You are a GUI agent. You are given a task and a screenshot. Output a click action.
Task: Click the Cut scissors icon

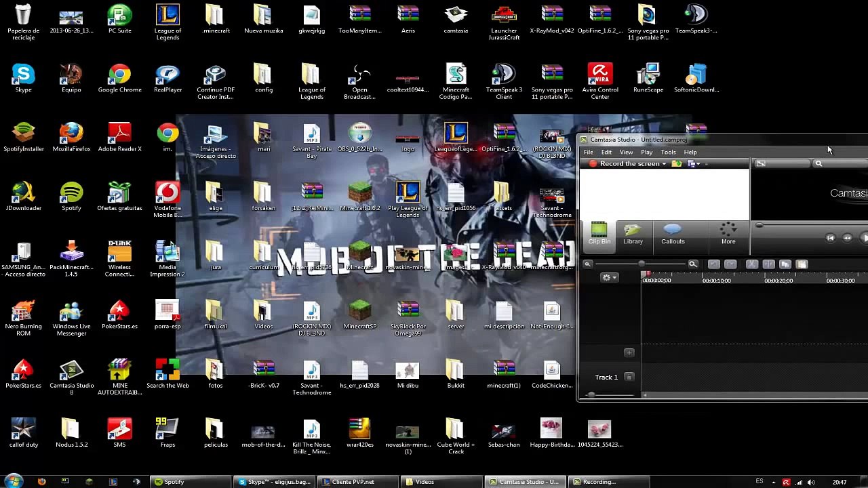[x=751, y=264]
